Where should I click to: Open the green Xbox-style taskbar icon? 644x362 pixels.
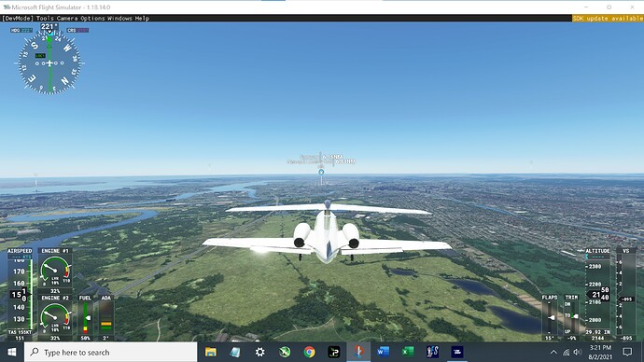[285, 352]
